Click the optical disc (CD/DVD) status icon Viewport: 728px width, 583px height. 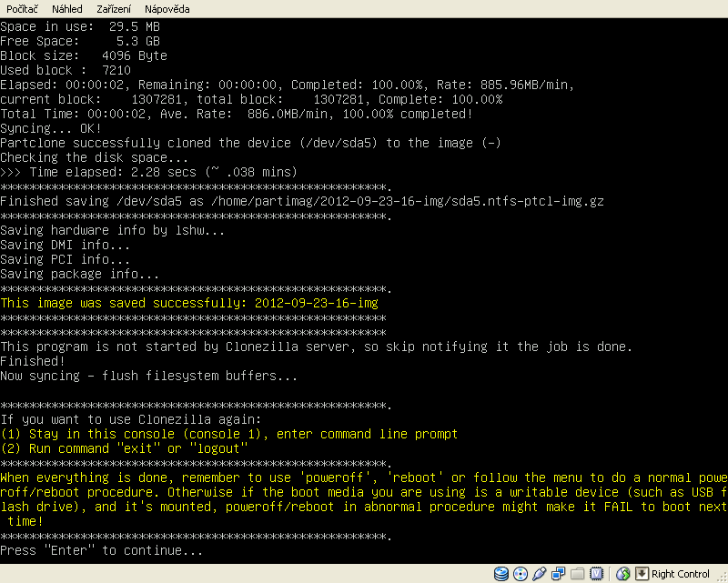520,574
